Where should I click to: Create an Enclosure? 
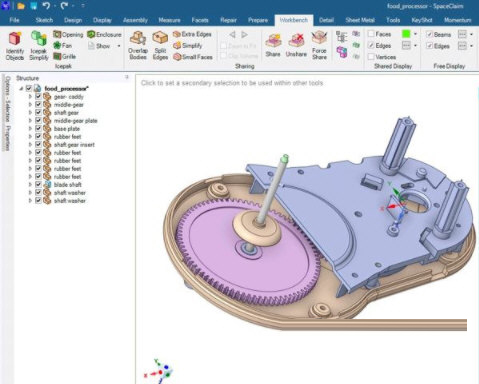point(104,35)
